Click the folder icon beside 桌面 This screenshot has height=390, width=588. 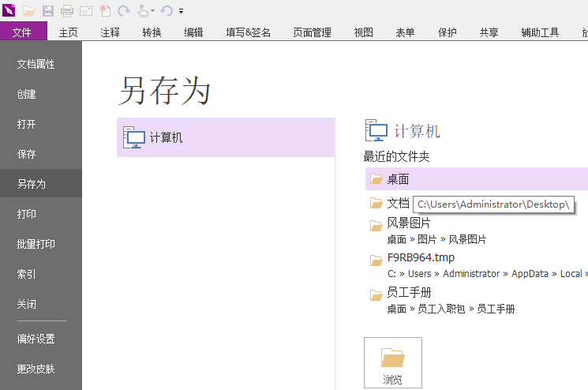[376, 178]
